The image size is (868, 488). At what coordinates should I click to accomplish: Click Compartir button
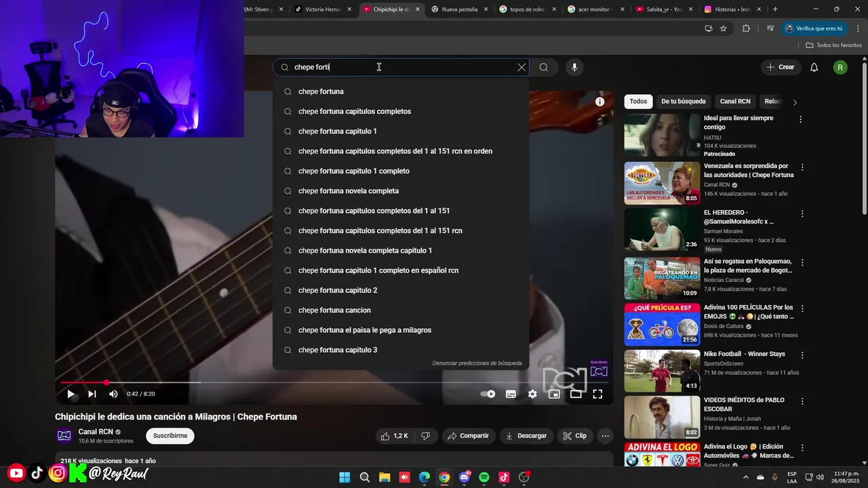[469, 436]
